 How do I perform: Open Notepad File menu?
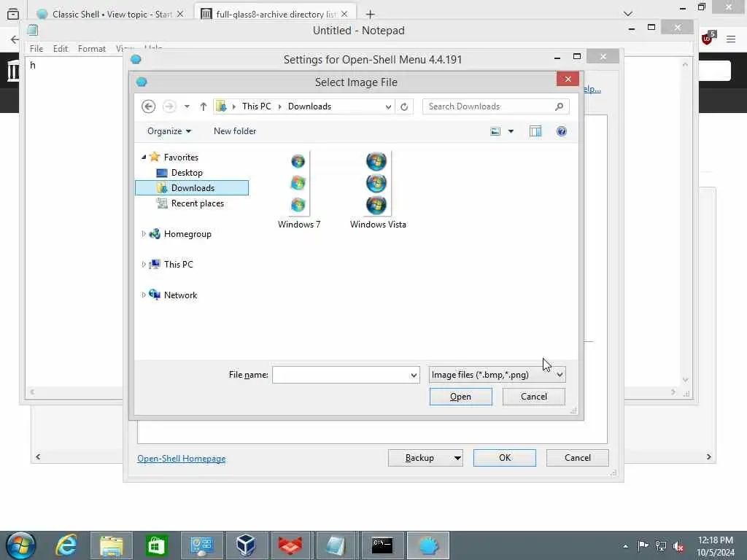click(36, 49)
